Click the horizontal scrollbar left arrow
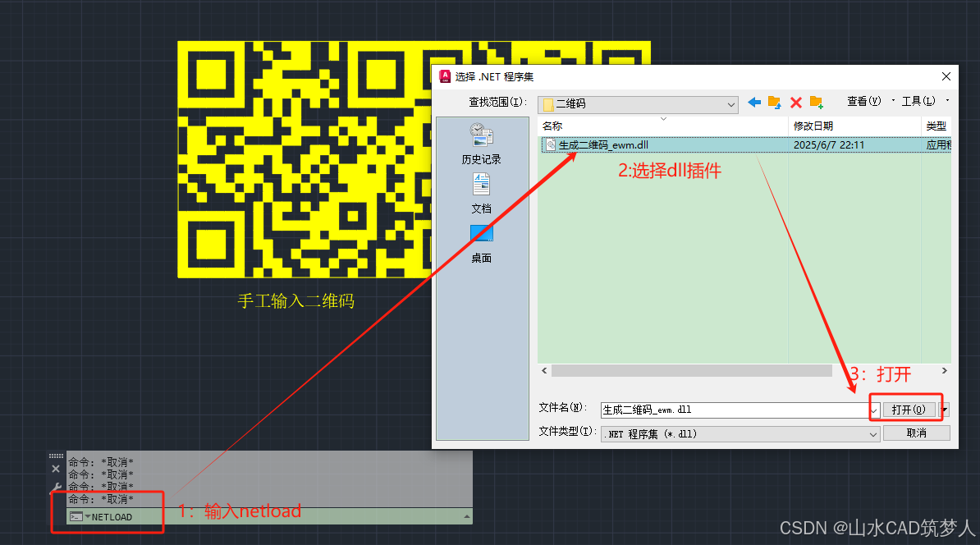Screen dimensions: 980x545 544,371
